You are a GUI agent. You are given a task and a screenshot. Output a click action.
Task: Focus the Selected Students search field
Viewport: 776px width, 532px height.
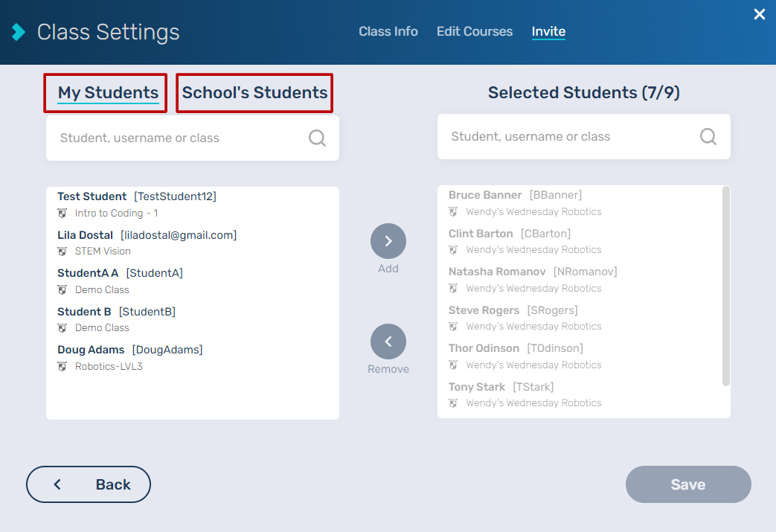coord(570,137)
